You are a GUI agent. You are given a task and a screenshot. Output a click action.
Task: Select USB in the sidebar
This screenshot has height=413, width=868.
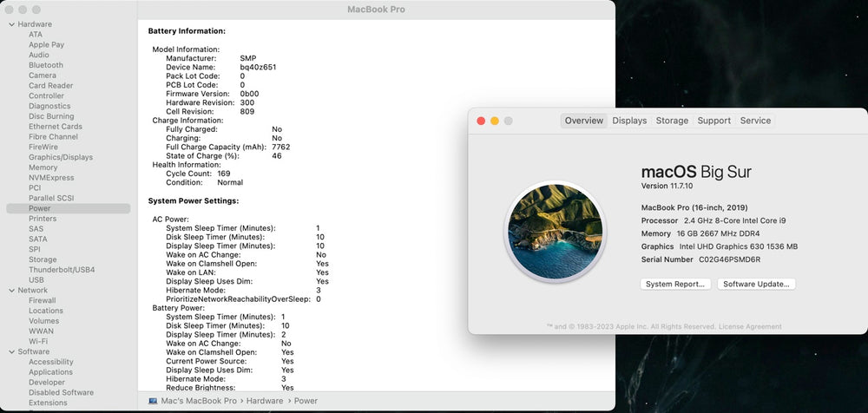36,280
